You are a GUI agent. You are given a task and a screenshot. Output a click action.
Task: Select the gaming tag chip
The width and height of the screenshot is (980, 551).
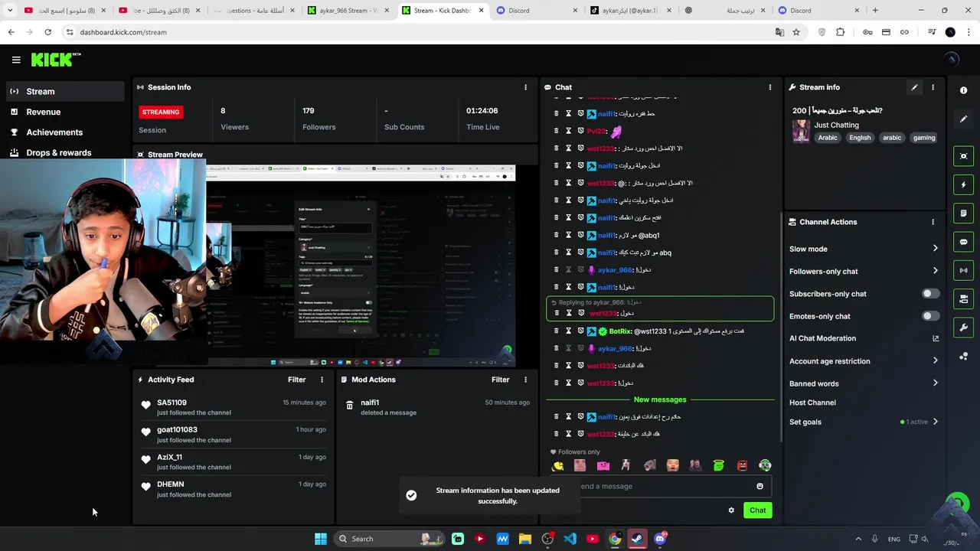[x=924, y=138]
